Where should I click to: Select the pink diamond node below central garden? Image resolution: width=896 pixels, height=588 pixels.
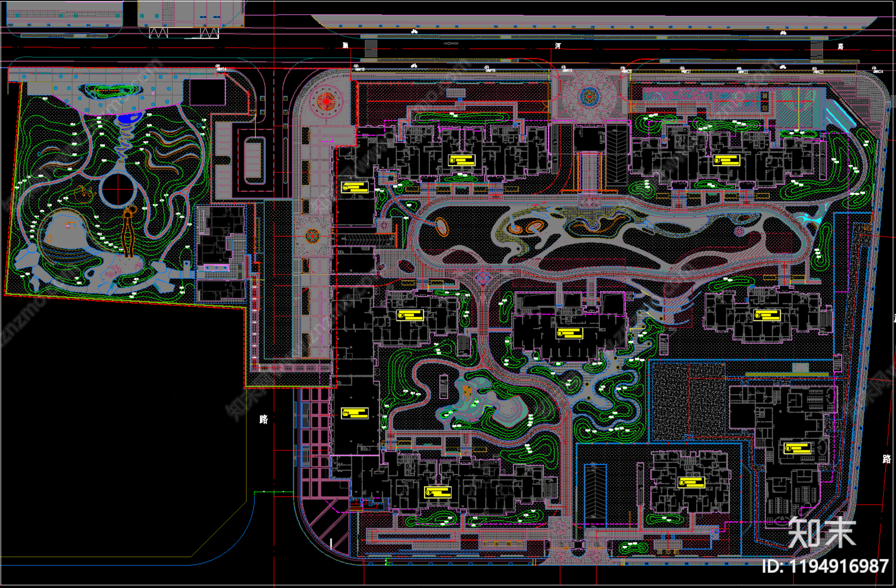tap(483, 278)
